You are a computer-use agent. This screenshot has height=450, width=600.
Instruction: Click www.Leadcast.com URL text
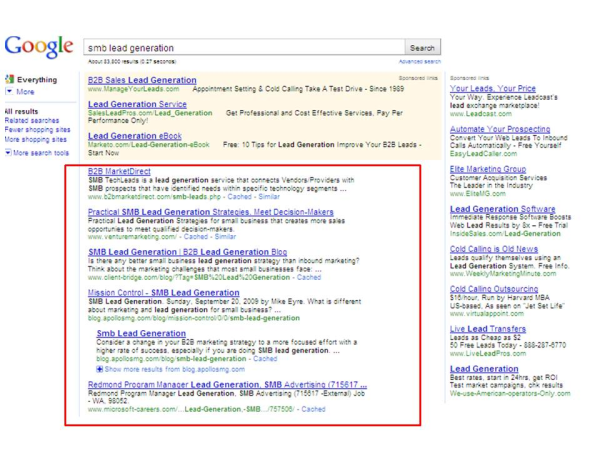click(x=481, y=114)
